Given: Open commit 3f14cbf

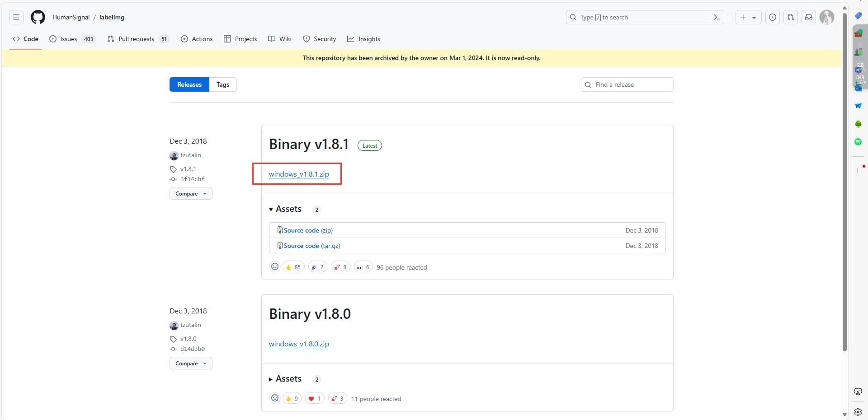Looking at the screenshot, I should pyautogui.click(x=192, y=179).
